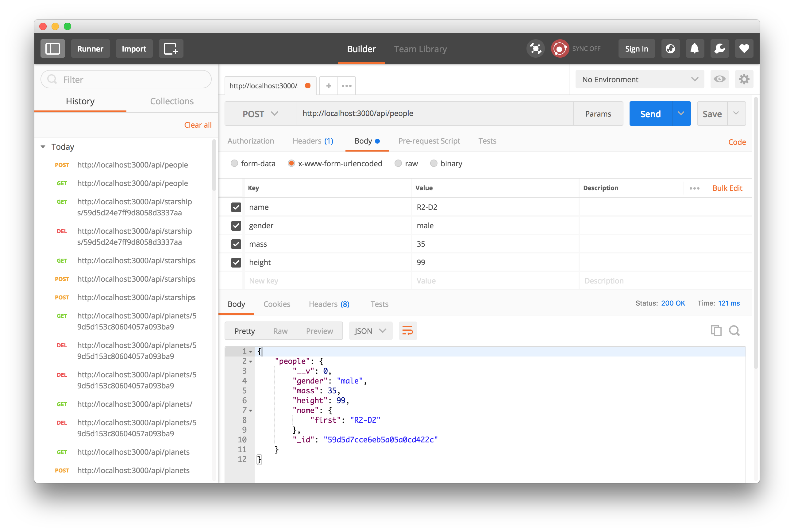Click the sync status icon
This screenshot has width=794, height=532.
click(x=560, y=49)
